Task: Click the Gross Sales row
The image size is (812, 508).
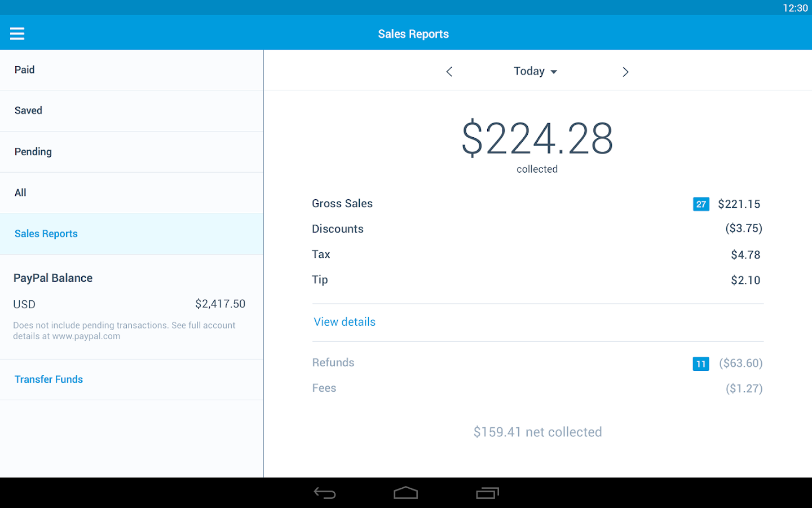Action: (537, 204)
